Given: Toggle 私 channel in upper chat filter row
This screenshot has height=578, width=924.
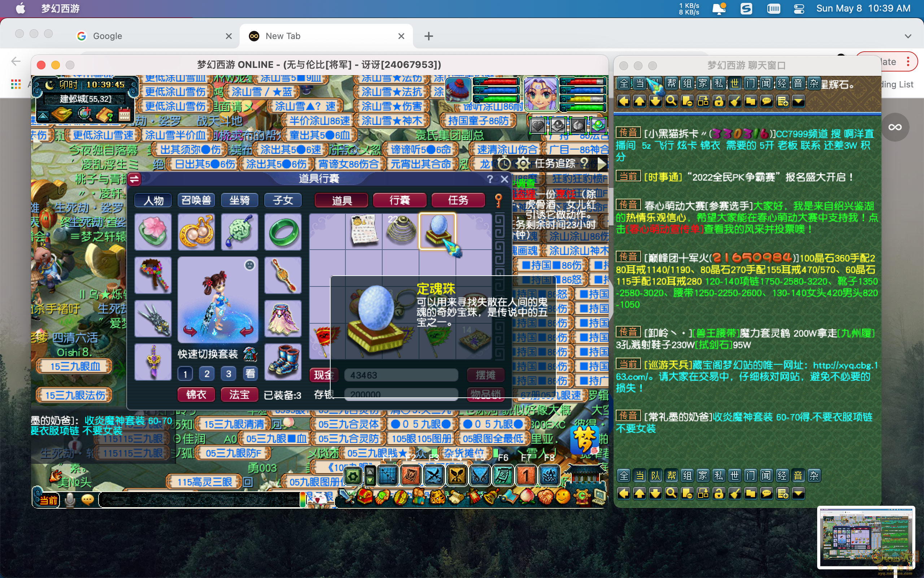Looking at the screenshot, I should (719, 83).
